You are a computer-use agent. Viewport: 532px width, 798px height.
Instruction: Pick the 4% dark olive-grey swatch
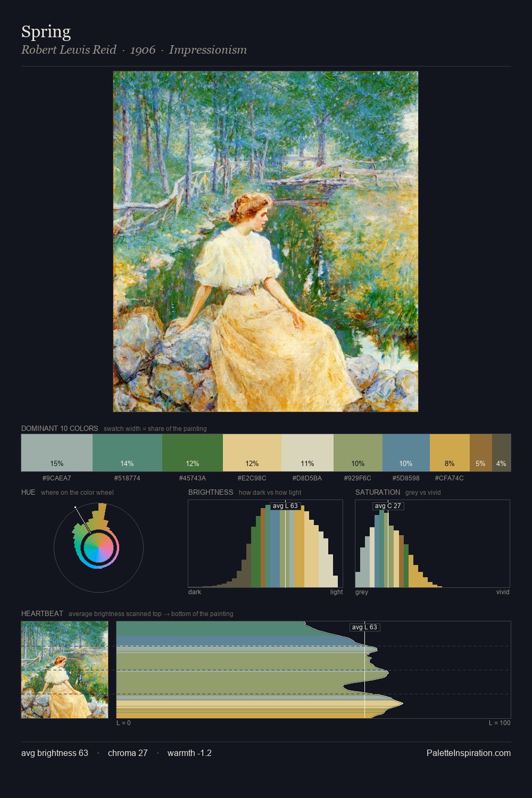coord(501,453)
